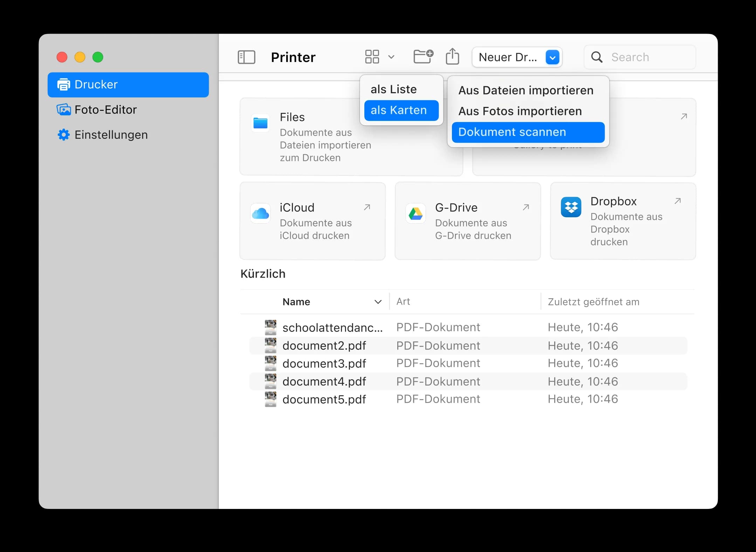
Task: Click the blue Files folder icon
Action: [260, 123]
